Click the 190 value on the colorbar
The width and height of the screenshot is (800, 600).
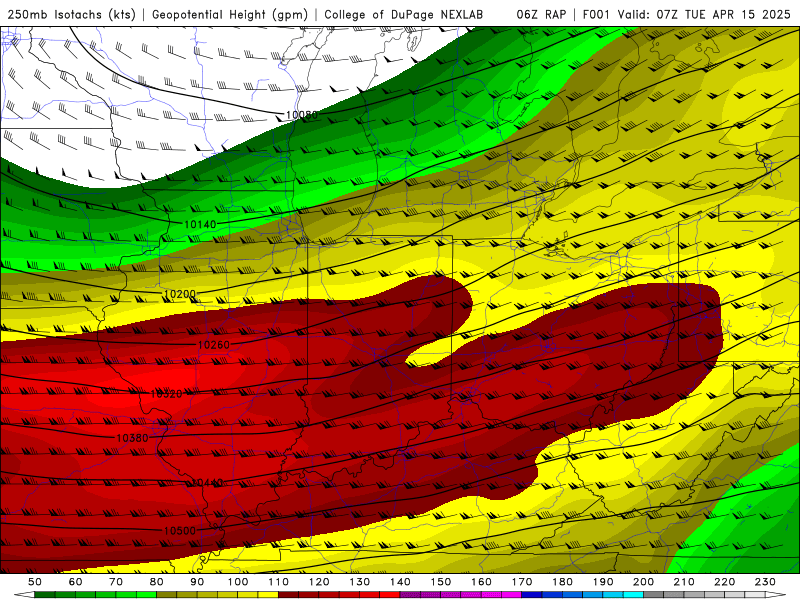[603, 582]
